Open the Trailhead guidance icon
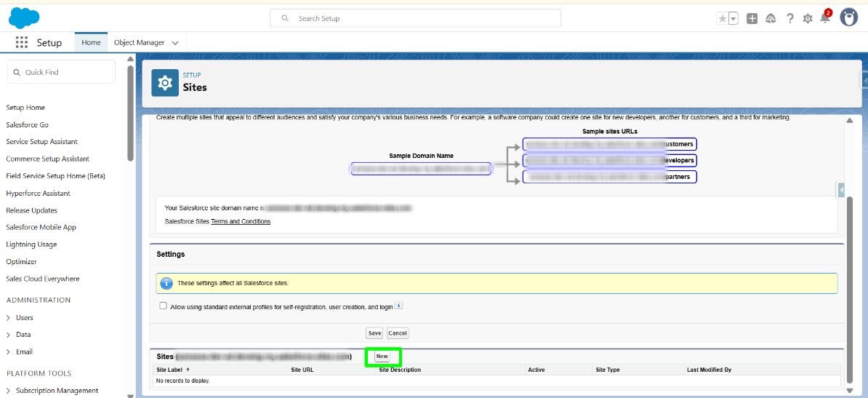Viewport: 868px width, 398px height. pos(771,19)
